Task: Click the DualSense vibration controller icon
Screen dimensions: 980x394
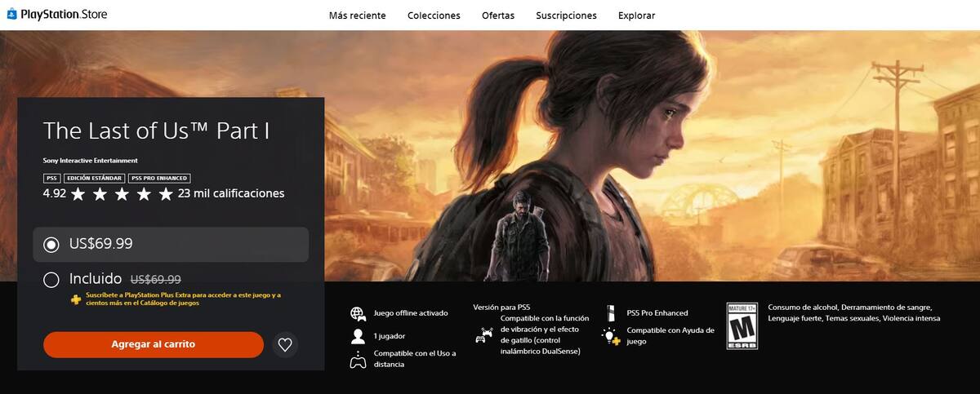Action: pyautogui.click(x=484, y=334)
